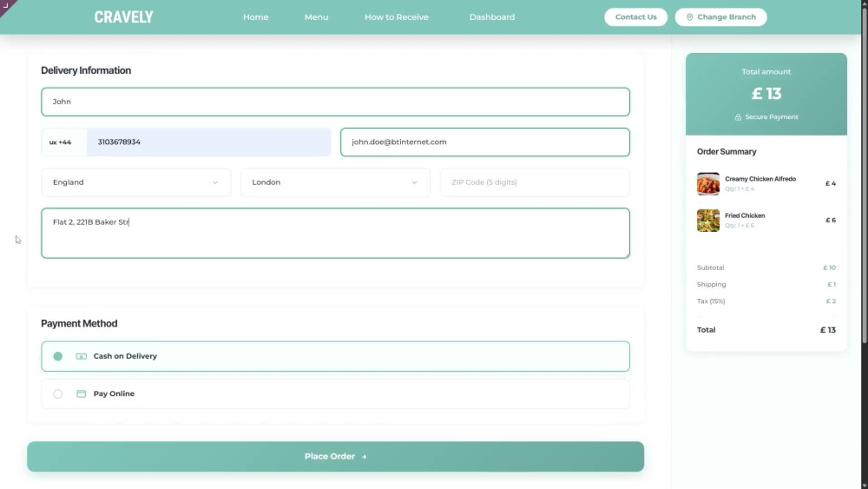
Task: Click the ZIP Code input field
Action: (535, 182)
